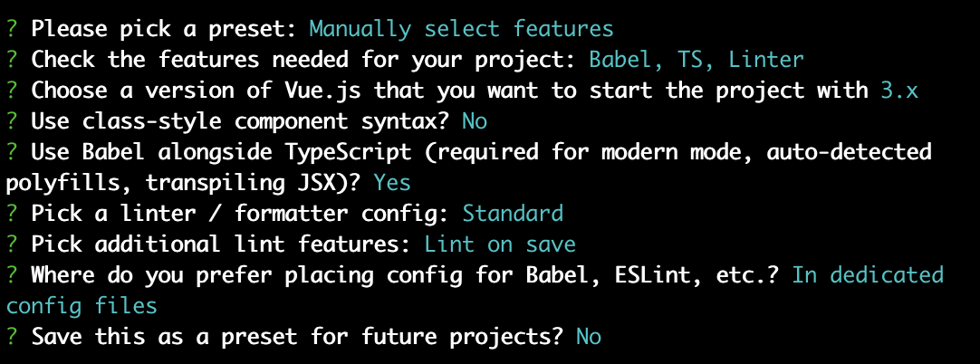Click the question mark before "Check the features needed"
Image resolution: width=980 pixels, height=364 pixels.
tap(12, 60)
